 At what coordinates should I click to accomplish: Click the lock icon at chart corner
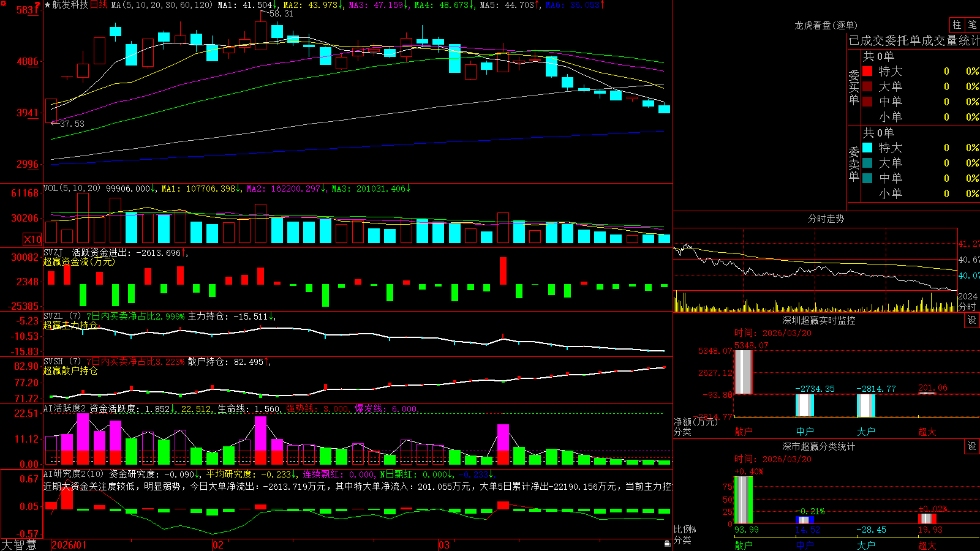(667, 543)
